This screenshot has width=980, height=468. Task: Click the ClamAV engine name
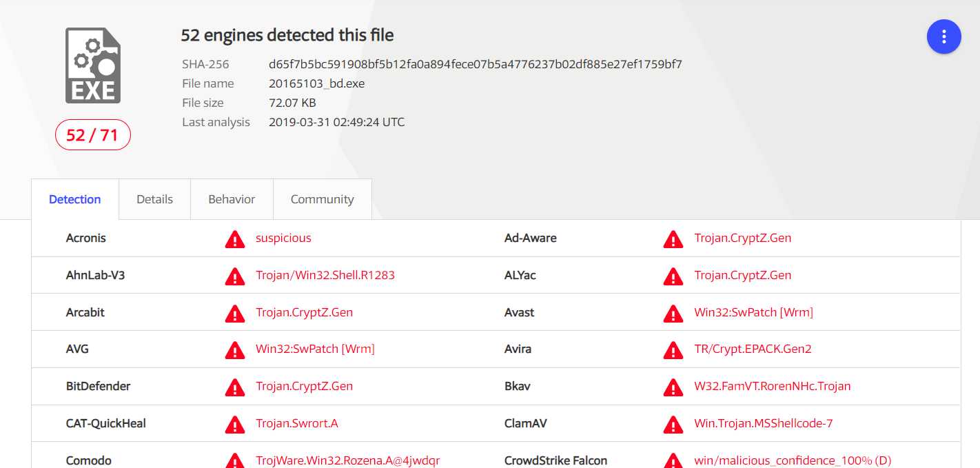526,423
